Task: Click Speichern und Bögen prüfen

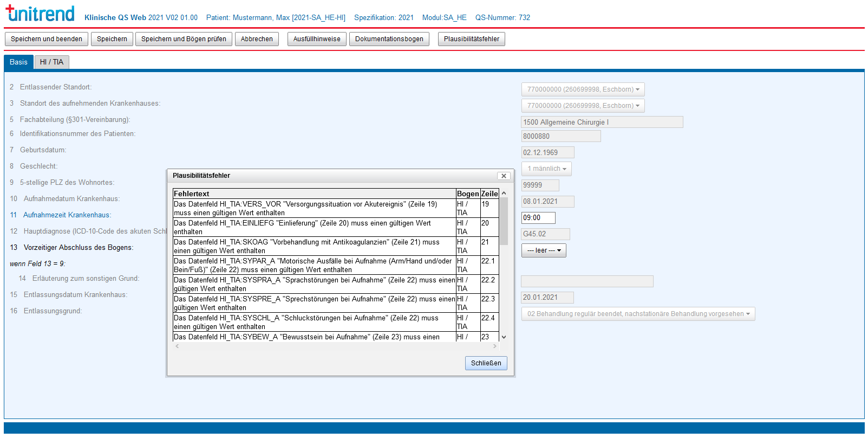Action: click(x=184, y=39)
